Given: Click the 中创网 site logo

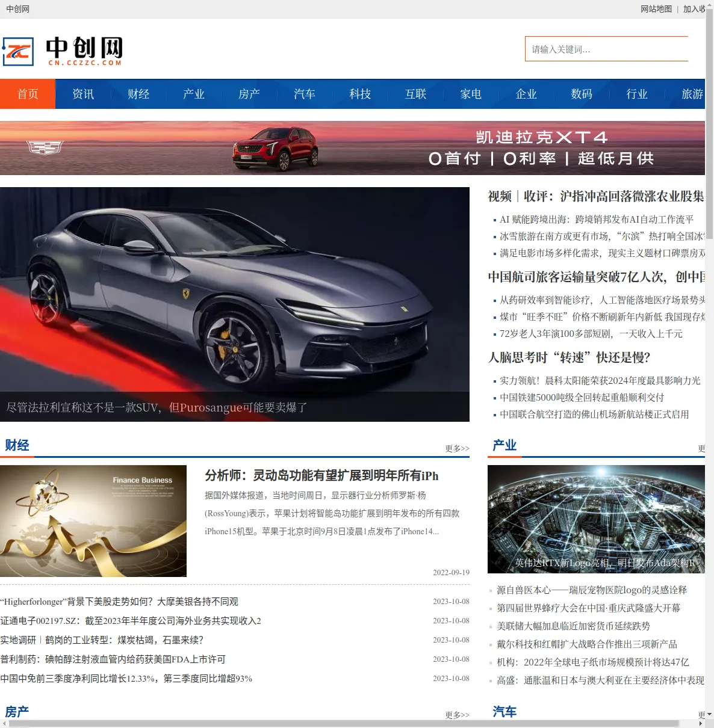Looking at the screenshot, I should coord(63,51).
